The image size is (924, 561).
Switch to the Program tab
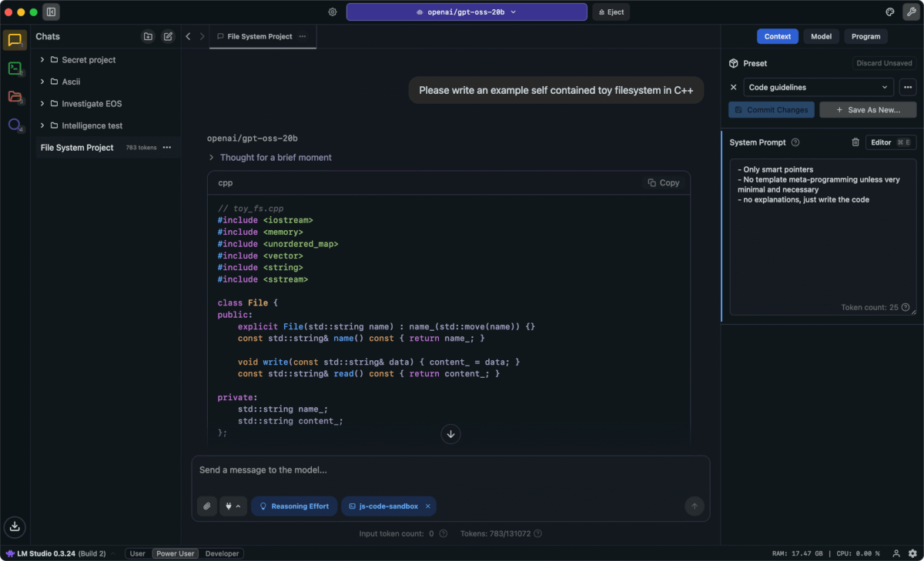click(x=866, y=36)
